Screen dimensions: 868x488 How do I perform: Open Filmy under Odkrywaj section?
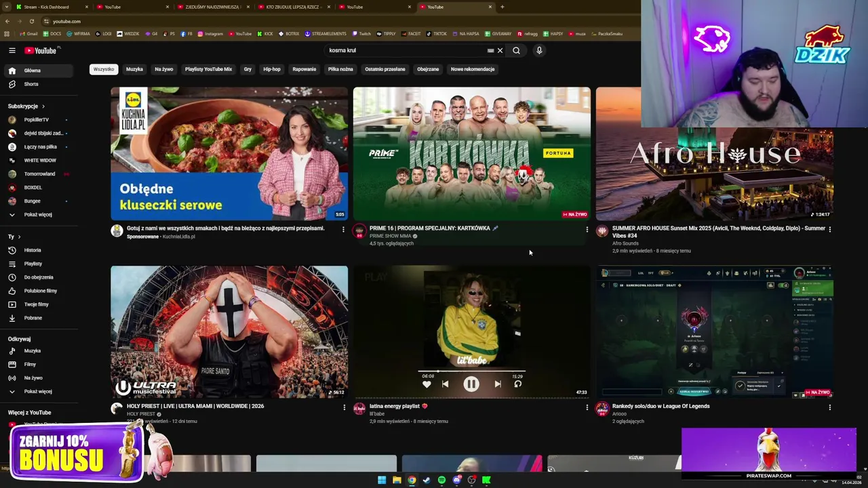point(30,365)
